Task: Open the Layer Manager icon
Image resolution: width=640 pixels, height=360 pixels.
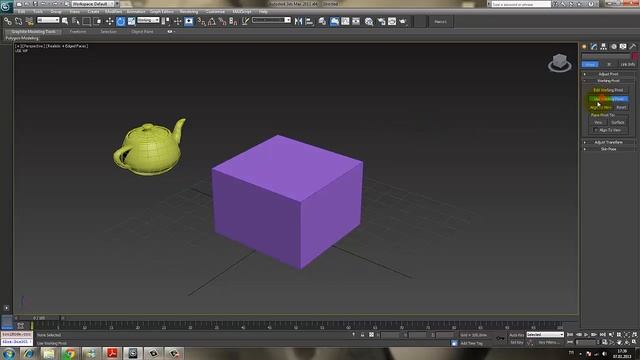Action: point(322,21)
